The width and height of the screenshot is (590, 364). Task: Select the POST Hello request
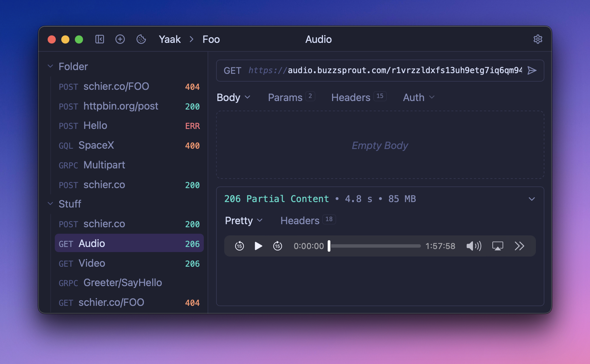pyautogui.click(x=129, y=126)
